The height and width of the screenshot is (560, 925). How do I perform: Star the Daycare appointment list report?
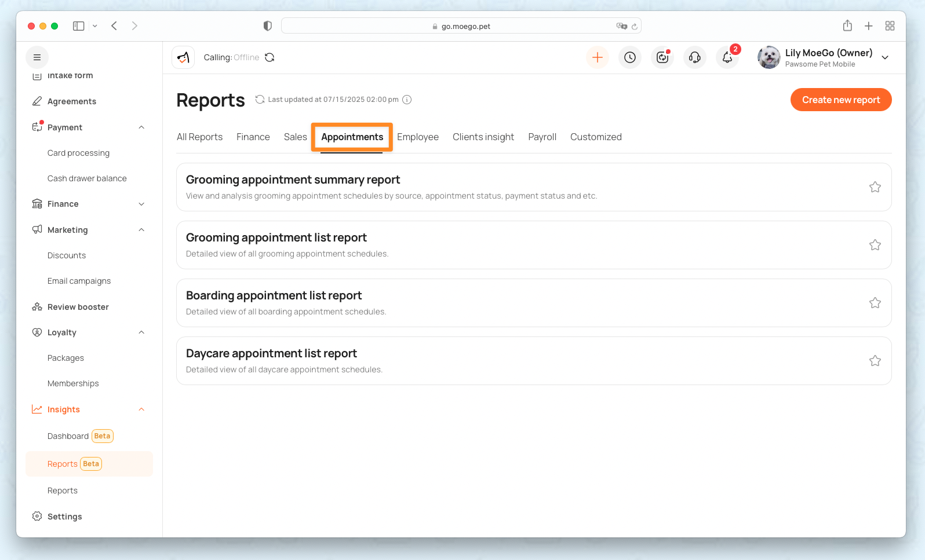pos(875,361)
